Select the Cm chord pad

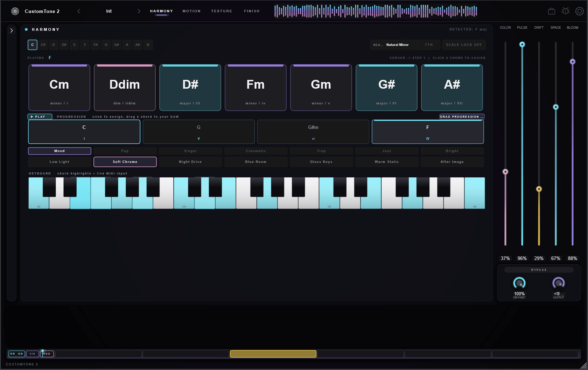point(59,88)
